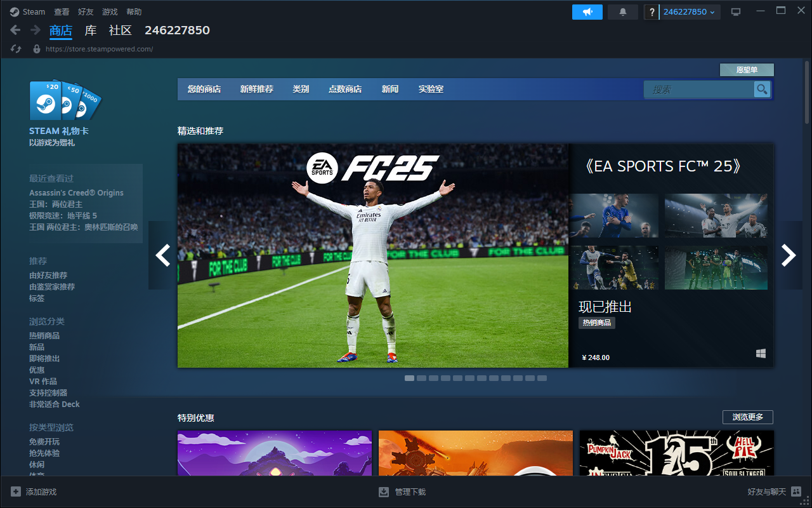Open the friends icon beside 好友与聊天
This screenshot has width=812, height=508.
(796, 491)
